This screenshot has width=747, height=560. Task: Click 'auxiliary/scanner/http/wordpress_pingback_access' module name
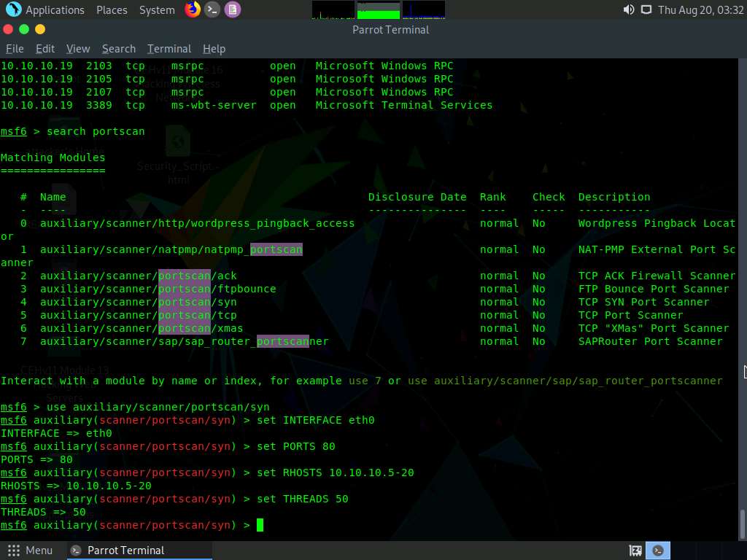[197, 223]
